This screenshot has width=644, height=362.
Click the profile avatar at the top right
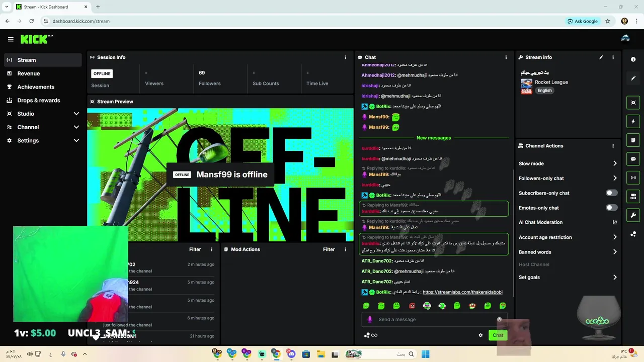point(625,39)
